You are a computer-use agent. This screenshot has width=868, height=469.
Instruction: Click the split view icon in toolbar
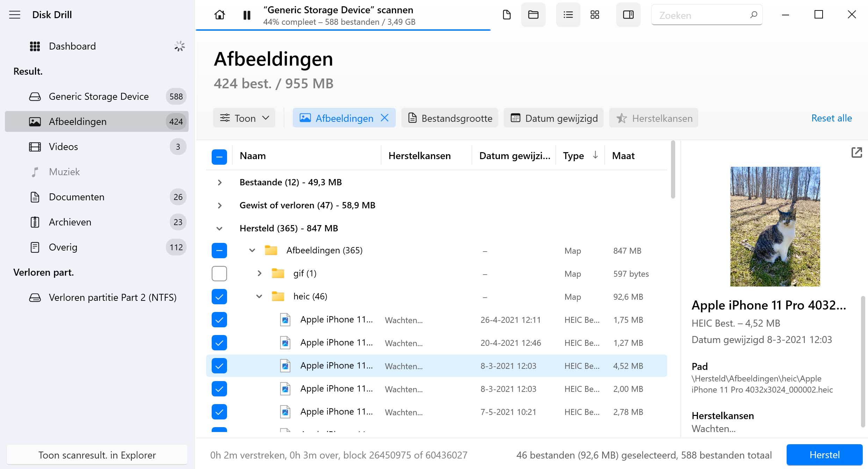(628, 14)
